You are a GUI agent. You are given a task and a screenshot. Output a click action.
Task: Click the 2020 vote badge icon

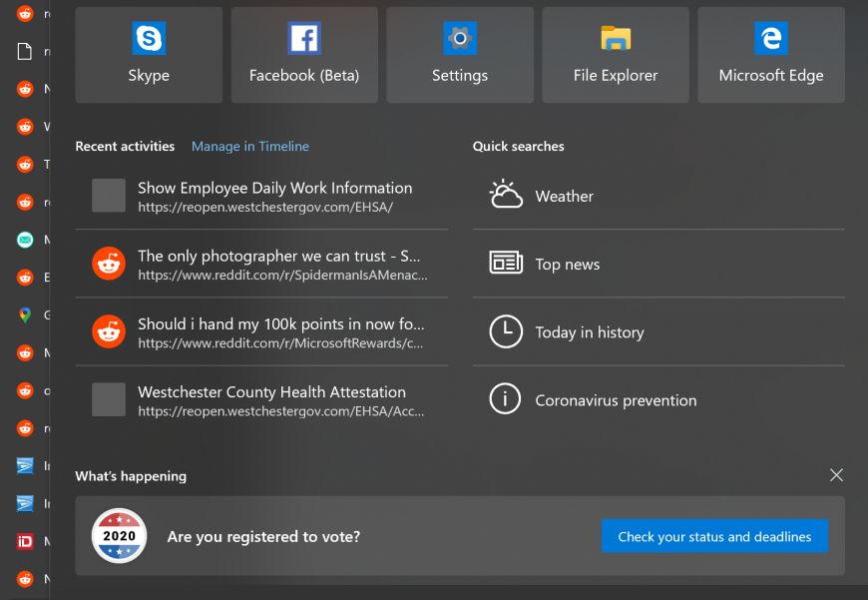[119, 536]
